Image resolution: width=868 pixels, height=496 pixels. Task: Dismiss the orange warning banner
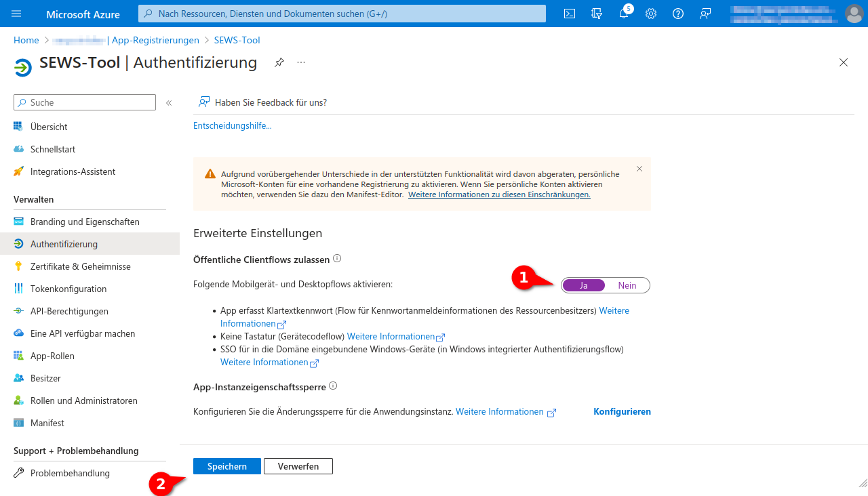click(639, 169)
